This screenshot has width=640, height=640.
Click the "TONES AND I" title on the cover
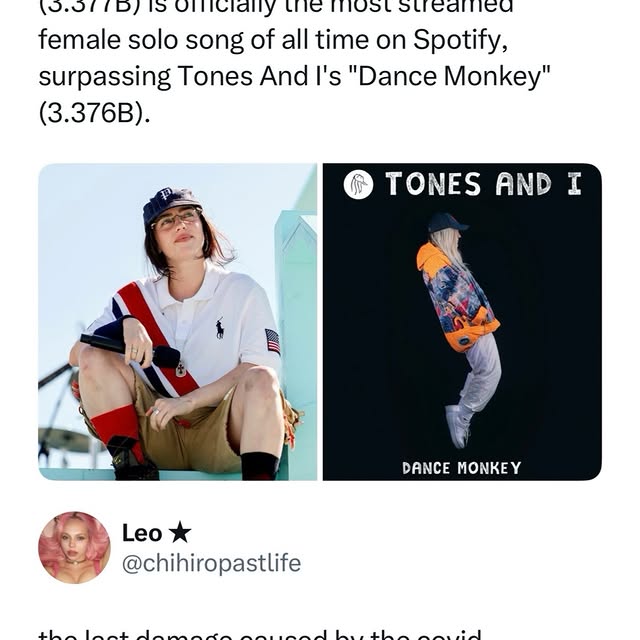pyautogui.click(x=483, y=184)
